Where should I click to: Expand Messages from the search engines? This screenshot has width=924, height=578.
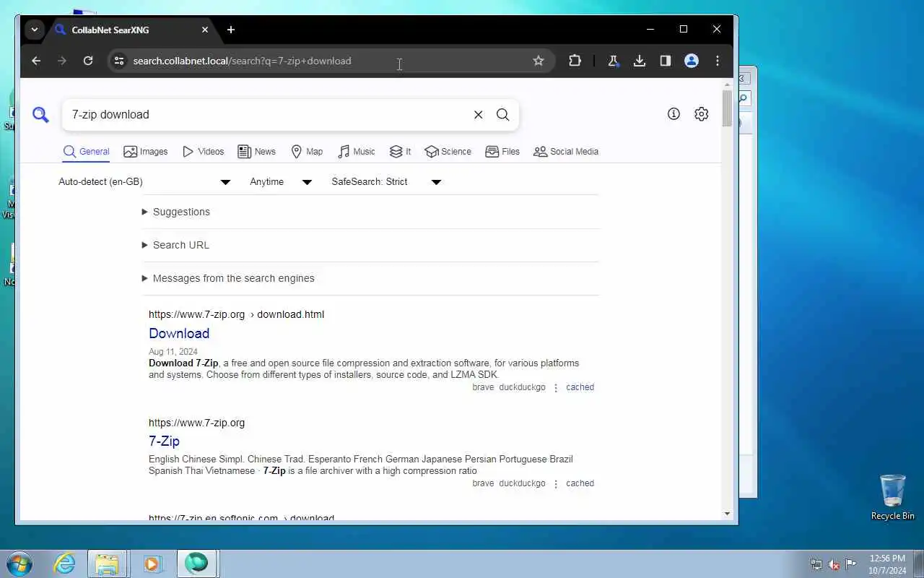pyautogui.click(x=370, y=278)
